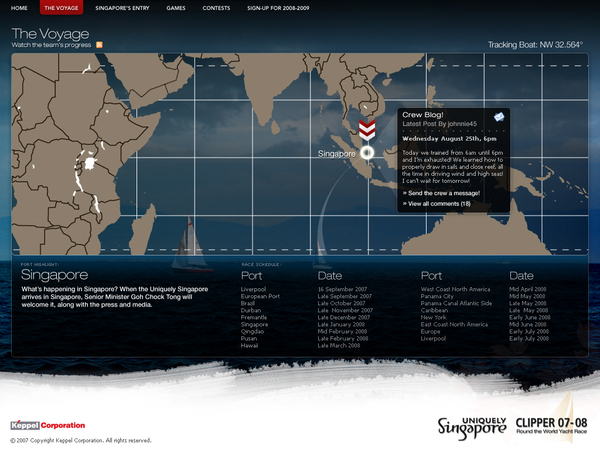The image size is (600, 450).
Task: Select Singapore in race schedule port list
Action: click(254, 324)
